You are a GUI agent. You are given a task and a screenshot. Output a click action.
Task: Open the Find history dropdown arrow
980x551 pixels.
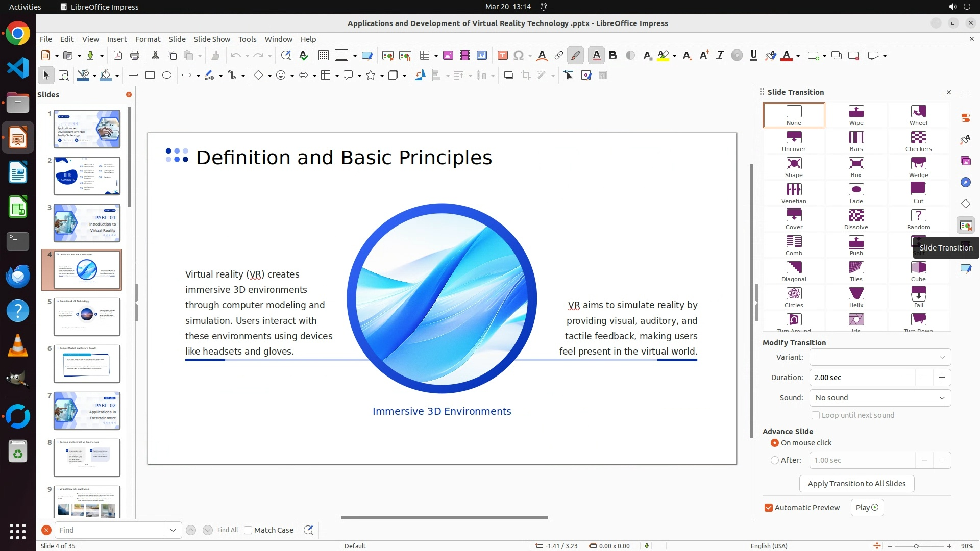(x=173, y=530)
